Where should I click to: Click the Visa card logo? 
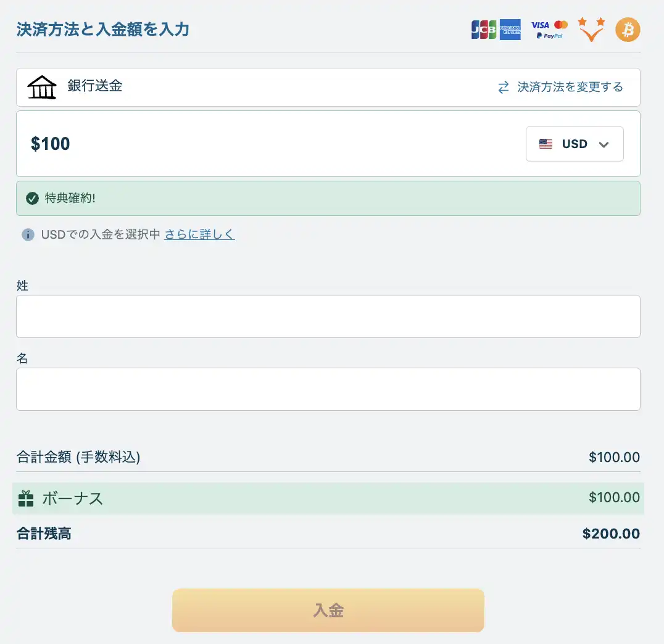(540, 25)
